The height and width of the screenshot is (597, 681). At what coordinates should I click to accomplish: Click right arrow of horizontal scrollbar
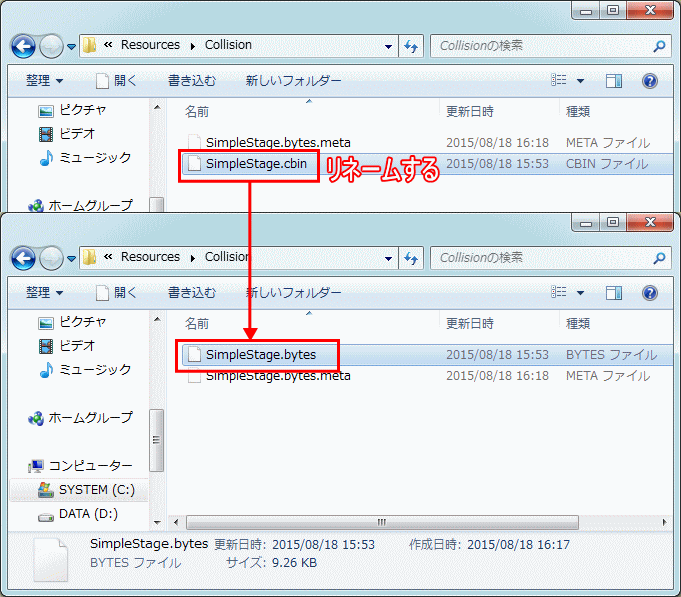pyautogui.click(x=664, y=522)
